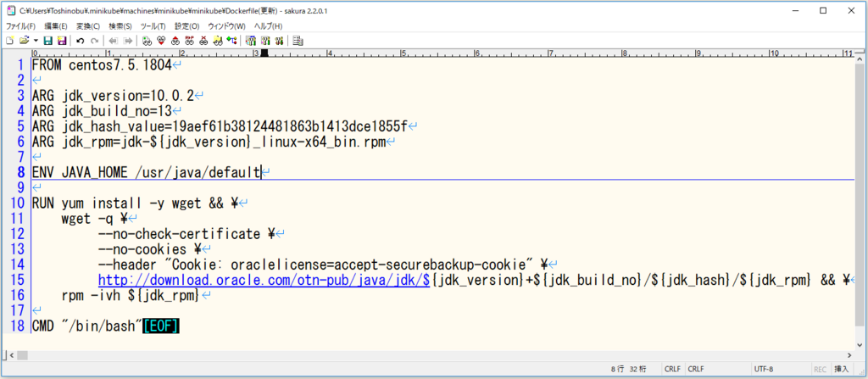Click the open folder toolbar icon
Screen dimensions: 868x379
point(24,41)
